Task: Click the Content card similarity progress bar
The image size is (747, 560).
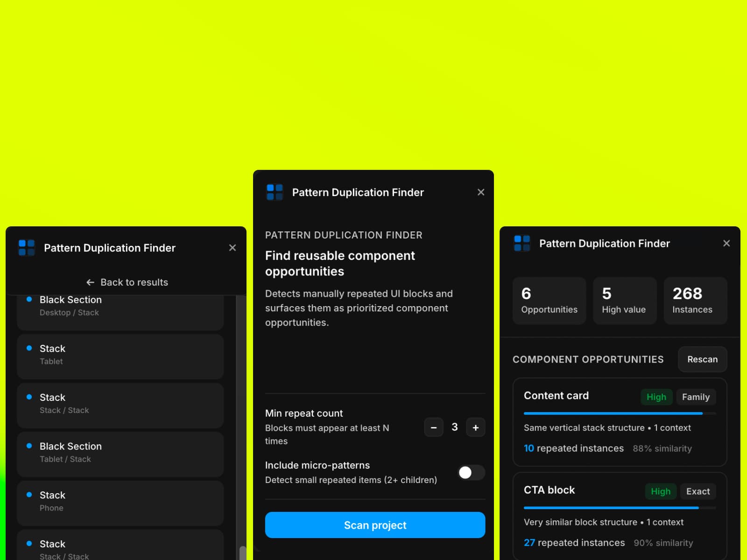Action: pos(620,413)
